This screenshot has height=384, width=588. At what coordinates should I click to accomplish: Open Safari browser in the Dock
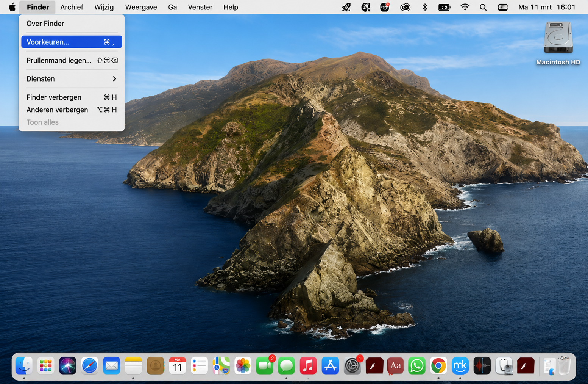click(x=89, y=366)
